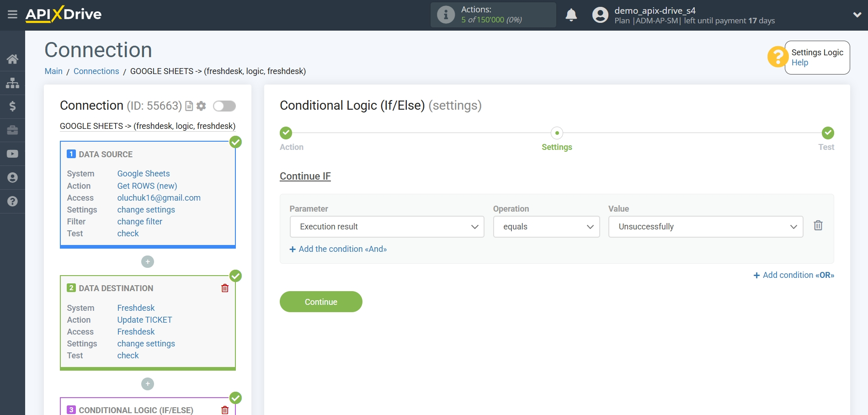
Task: Delete the Data Destination block
Action: (x=225, y=288)
